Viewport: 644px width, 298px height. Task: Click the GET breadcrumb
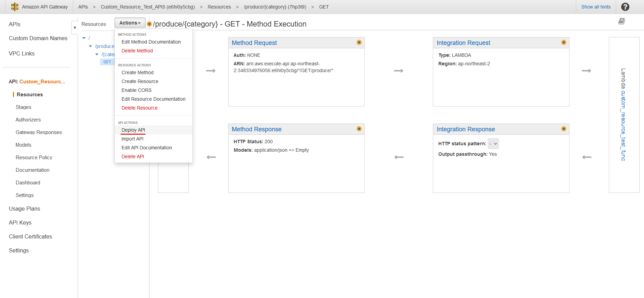coord(324,7)
